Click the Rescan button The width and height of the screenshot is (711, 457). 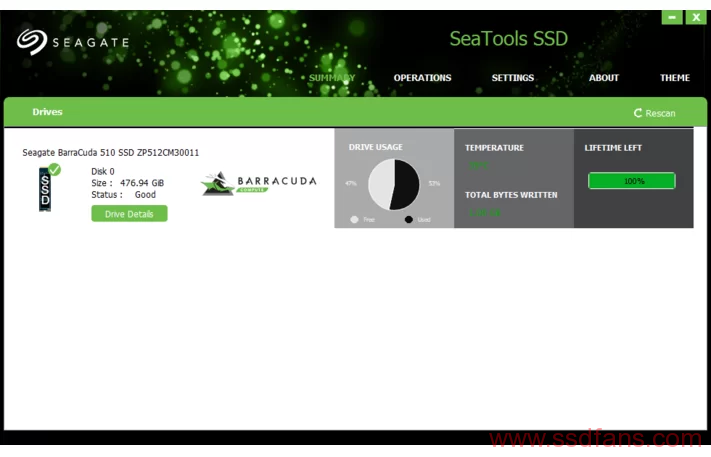coord(654,113)
